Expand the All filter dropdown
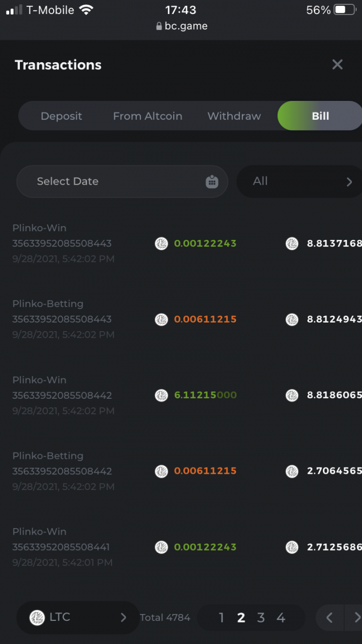The width and height of the screenshot is (362, 644). 300,181
